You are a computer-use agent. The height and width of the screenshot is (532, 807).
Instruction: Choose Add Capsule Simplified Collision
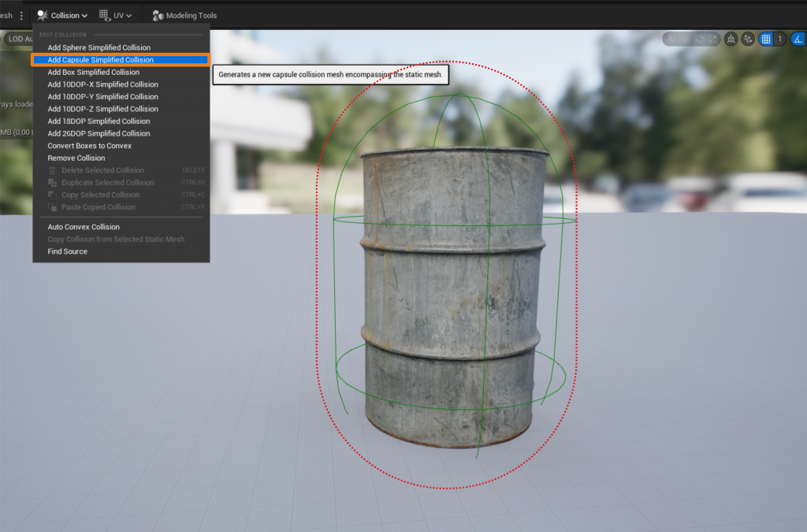pos(121,60)
